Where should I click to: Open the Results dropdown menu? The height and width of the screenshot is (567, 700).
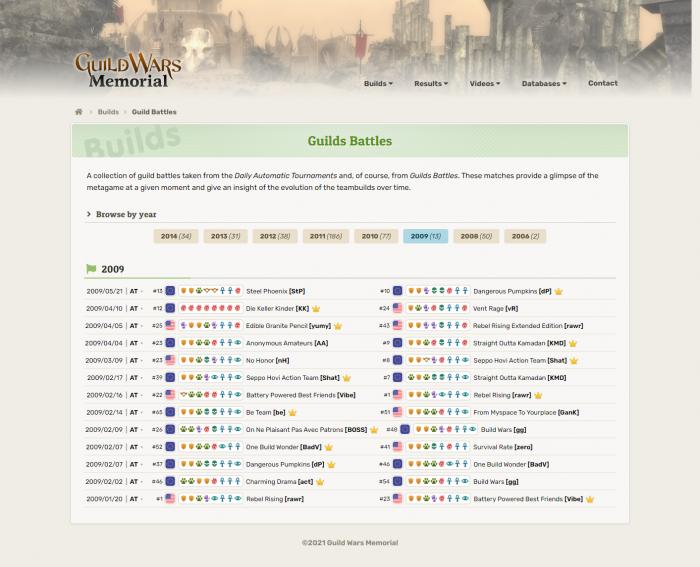(431, 83)
